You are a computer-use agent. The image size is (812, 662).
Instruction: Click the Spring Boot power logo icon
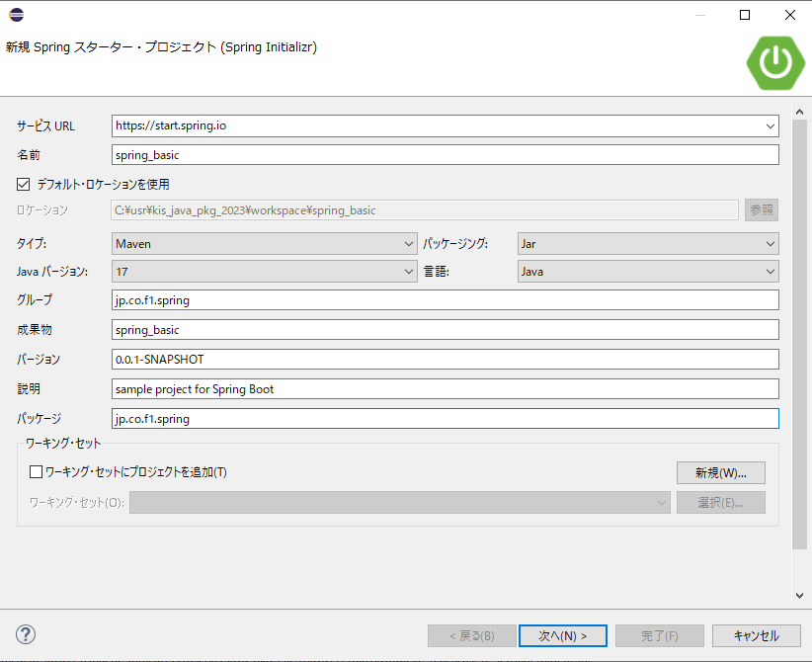click(774, 62)
